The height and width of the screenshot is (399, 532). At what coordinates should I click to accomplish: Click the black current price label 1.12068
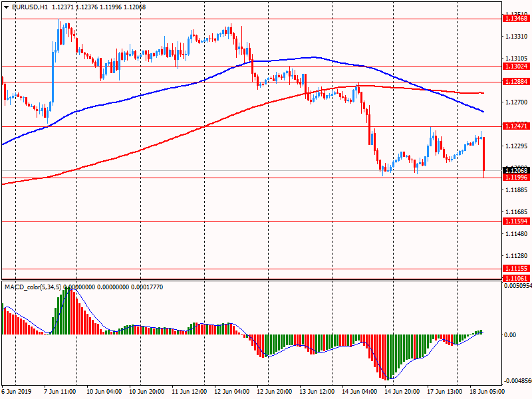(x=517, y=171)
